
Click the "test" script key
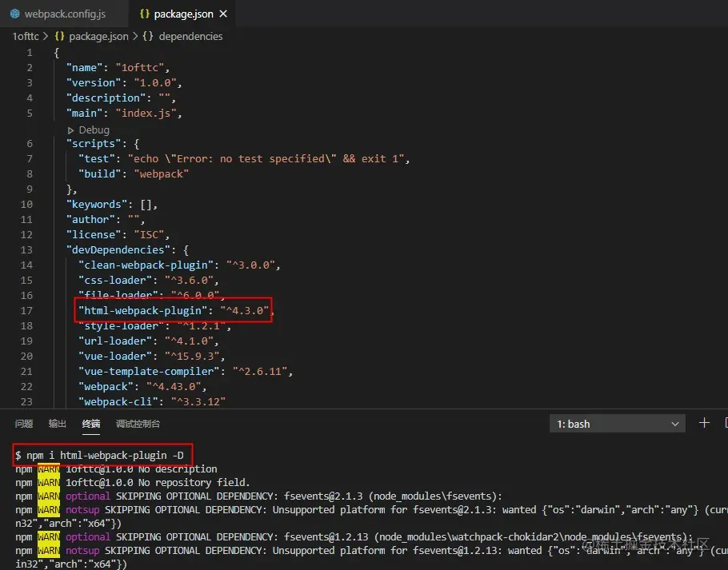(97, 158)
